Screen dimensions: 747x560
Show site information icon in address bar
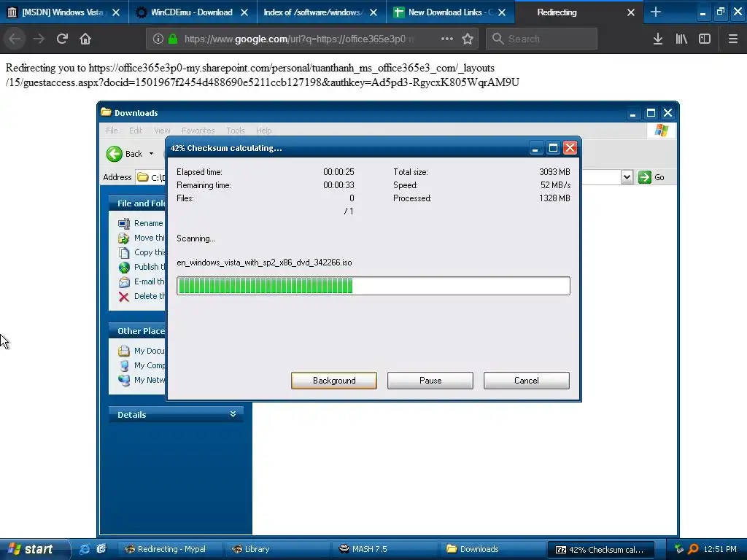158,39
